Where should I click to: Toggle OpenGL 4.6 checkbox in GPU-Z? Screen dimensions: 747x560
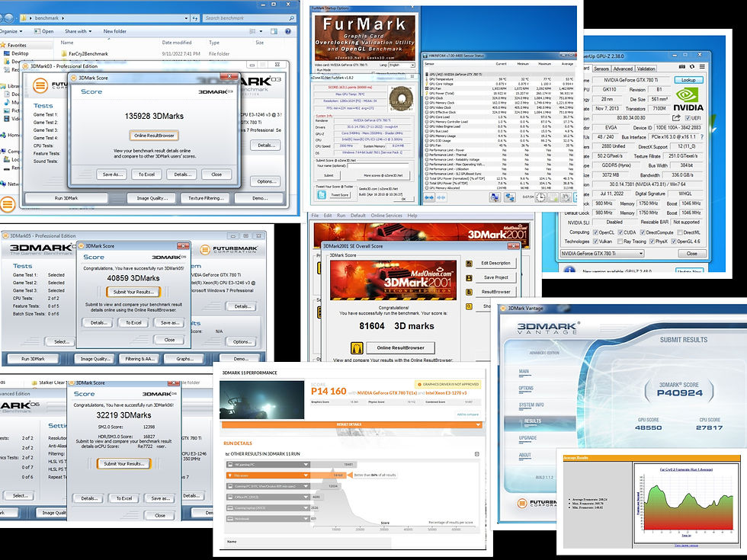[x=674, y=242]
